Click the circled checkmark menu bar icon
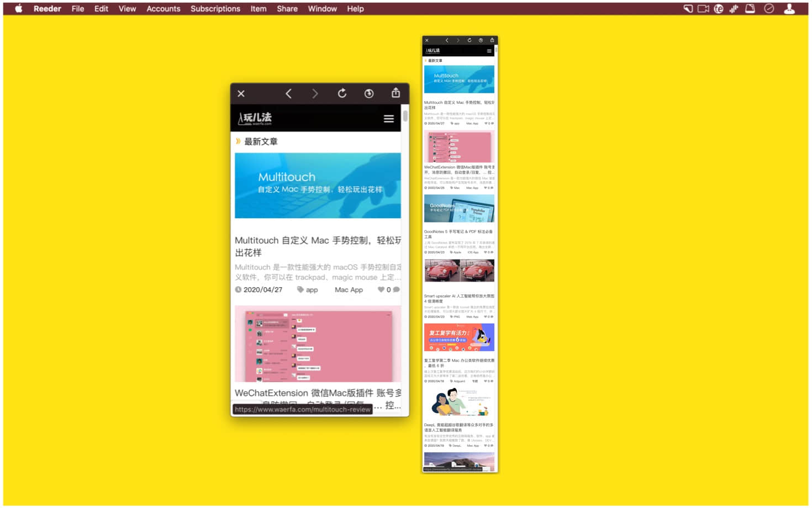The height and width of the screenshot is (508, 812). [769, 8]
